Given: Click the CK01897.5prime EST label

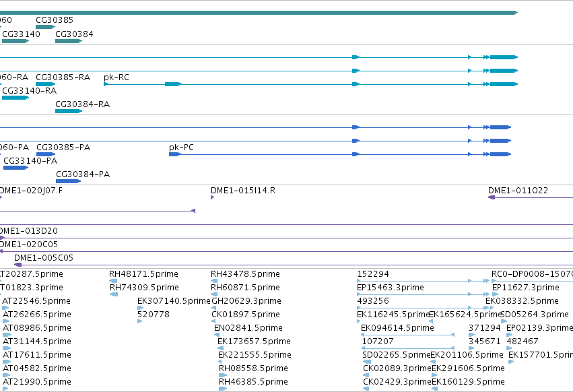Looking at the screenshot, I should click(246, 315).
